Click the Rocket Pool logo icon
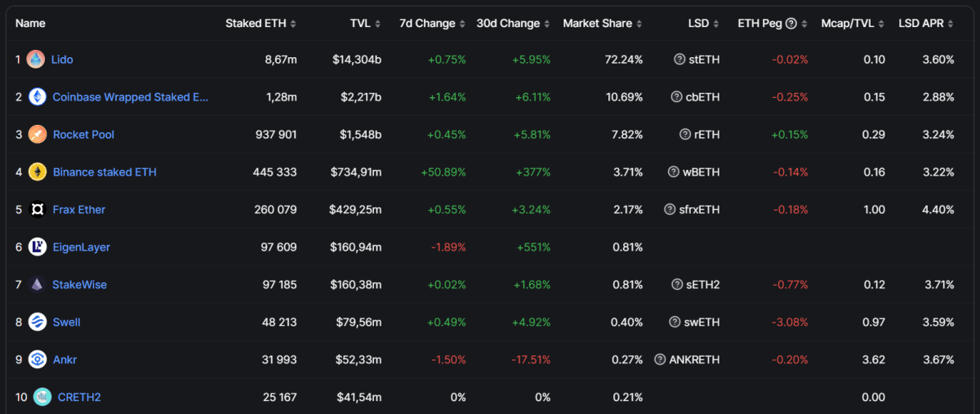This screenshot has height=414, width=980. [38, 134]
